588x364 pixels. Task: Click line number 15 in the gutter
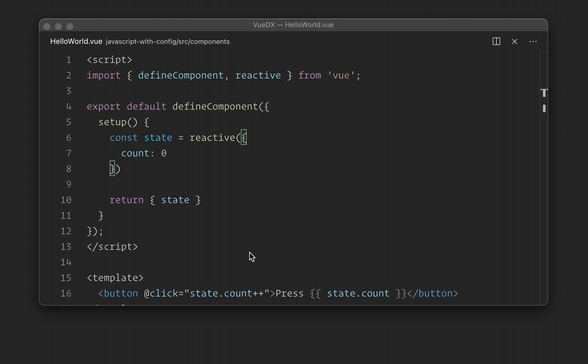[x=66, y=278]
